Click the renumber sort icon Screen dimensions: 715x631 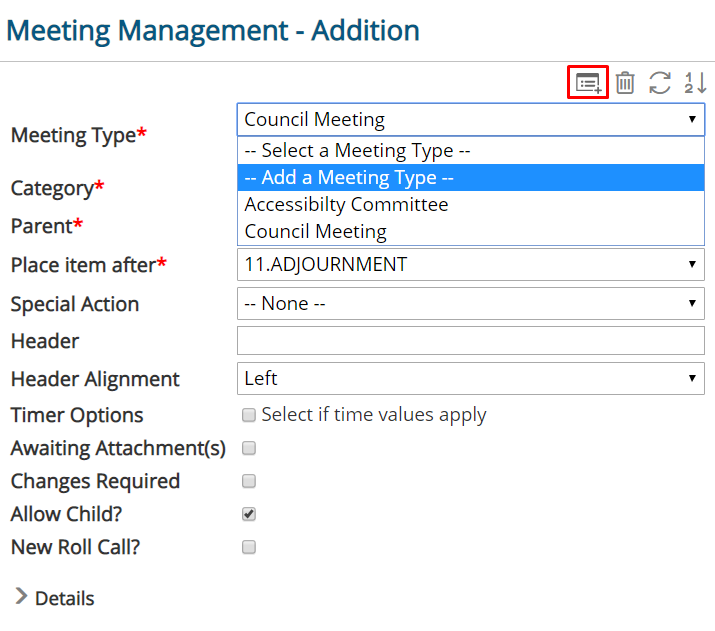(695, 83)
